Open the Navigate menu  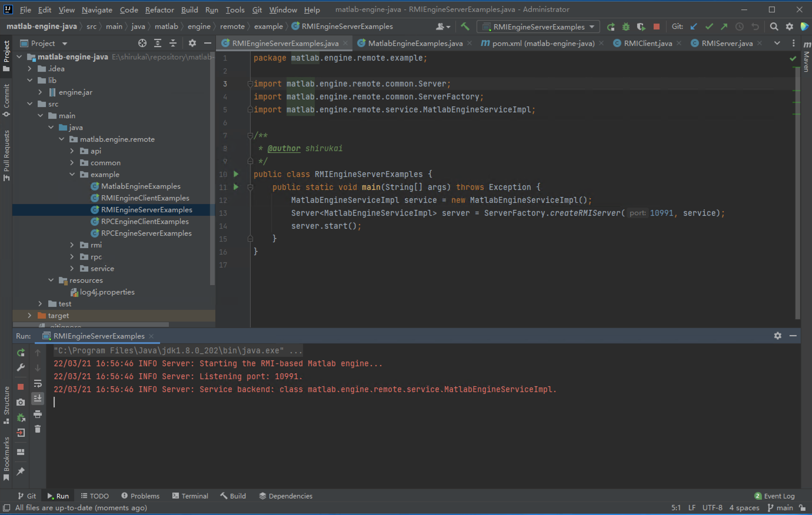tap(97, 10)
